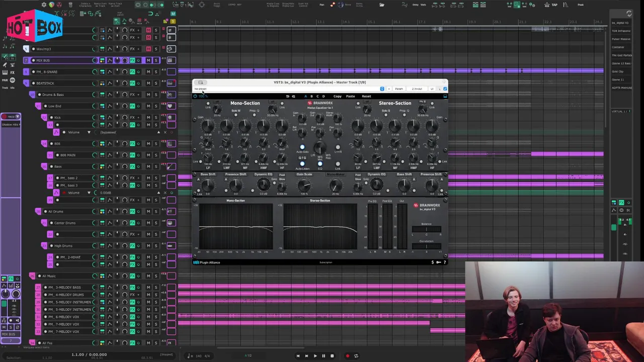Select the Center Drums track
This screenshot has width=644, height=362.
[66, 223]
